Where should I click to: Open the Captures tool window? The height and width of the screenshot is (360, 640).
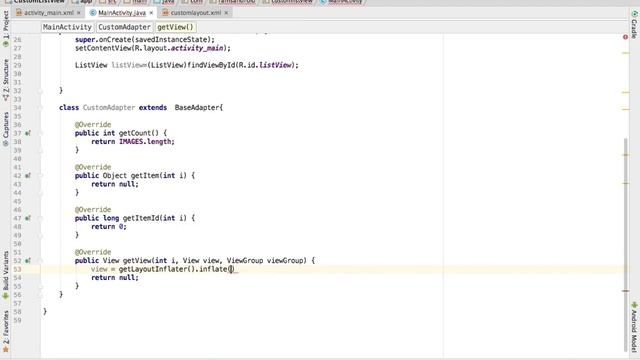(x=6, y=129)
